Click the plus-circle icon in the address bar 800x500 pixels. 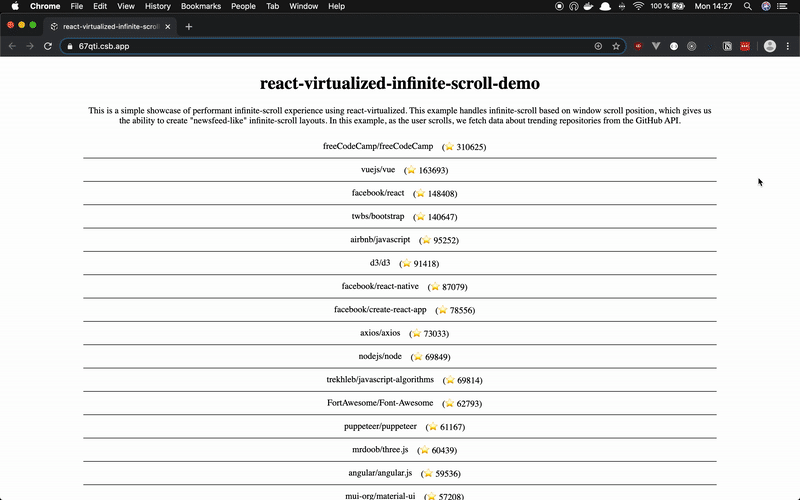(598, 46)
